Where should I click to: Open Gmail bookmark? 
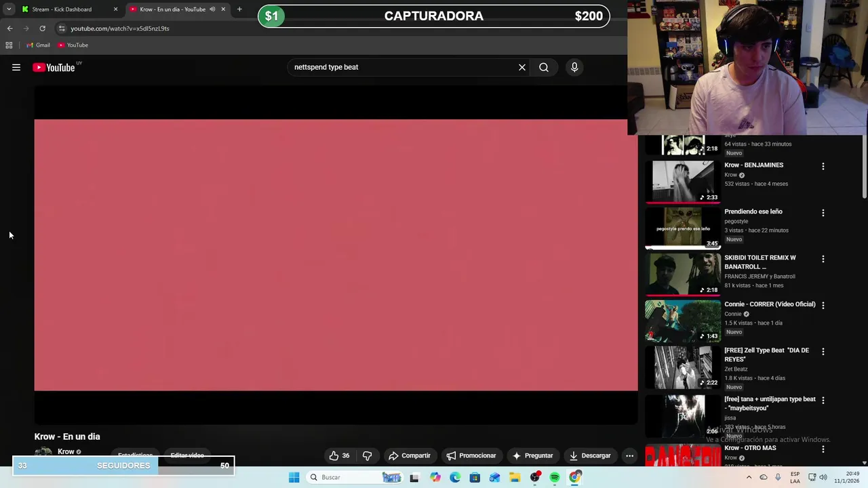pyautogui.click(x=38, y=45)
